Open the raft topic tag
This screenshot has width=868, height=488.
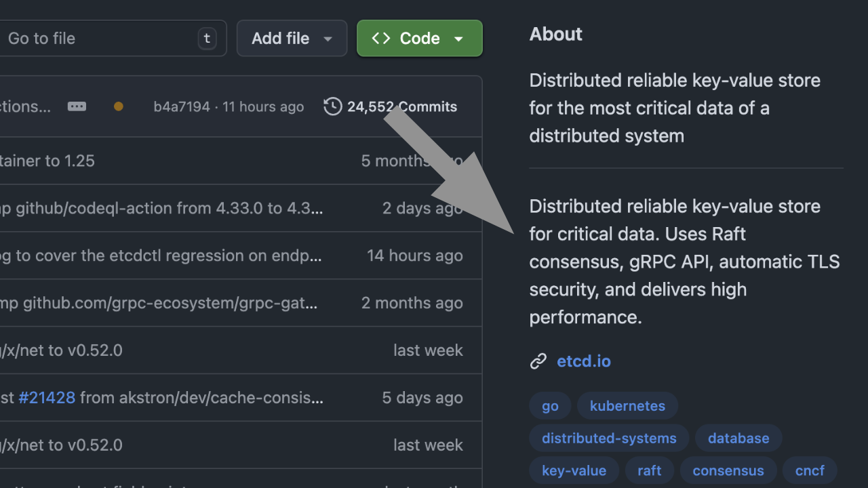point(649,470)
